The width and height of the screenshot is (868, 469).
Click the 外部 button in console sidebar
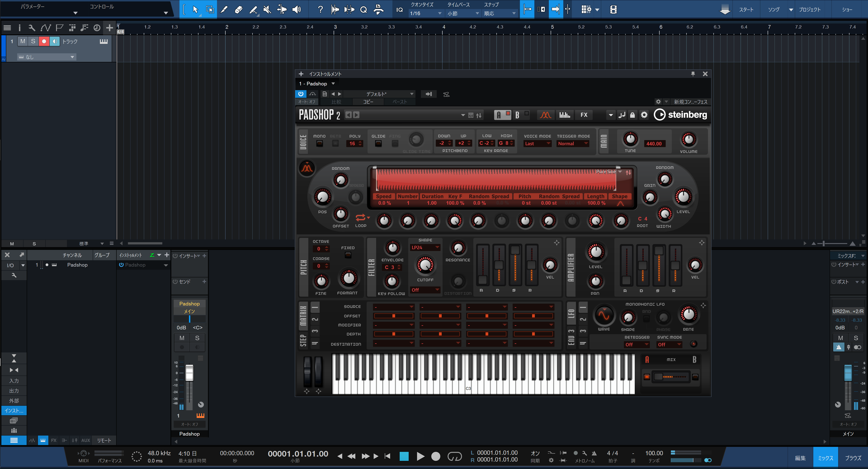pos(14,401)
